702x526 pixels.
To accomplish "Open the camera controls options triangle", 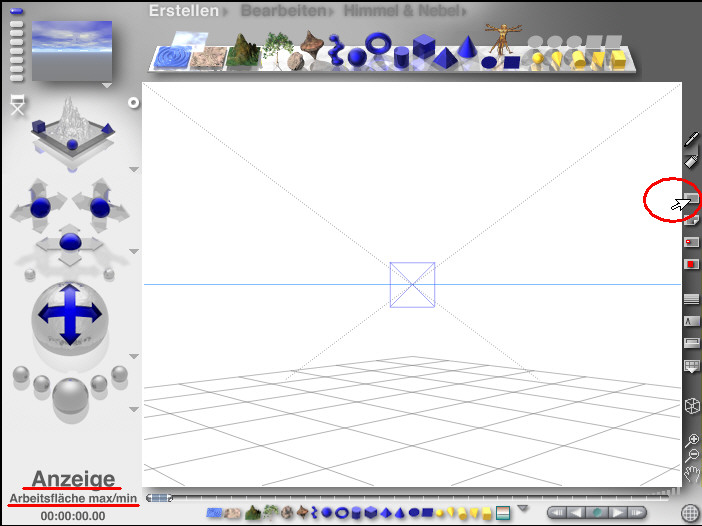I will (x=133, y=252).
